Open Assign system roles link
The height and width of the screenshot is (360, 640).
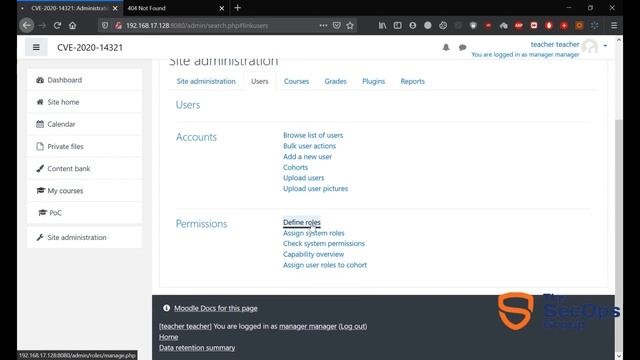coord(314,233)
